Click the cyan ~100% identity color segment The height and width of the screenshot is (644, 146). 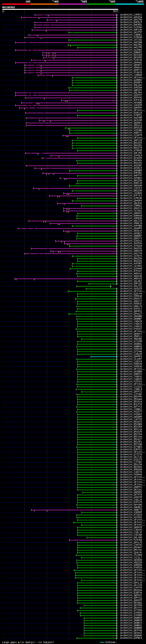pos(130,4)
